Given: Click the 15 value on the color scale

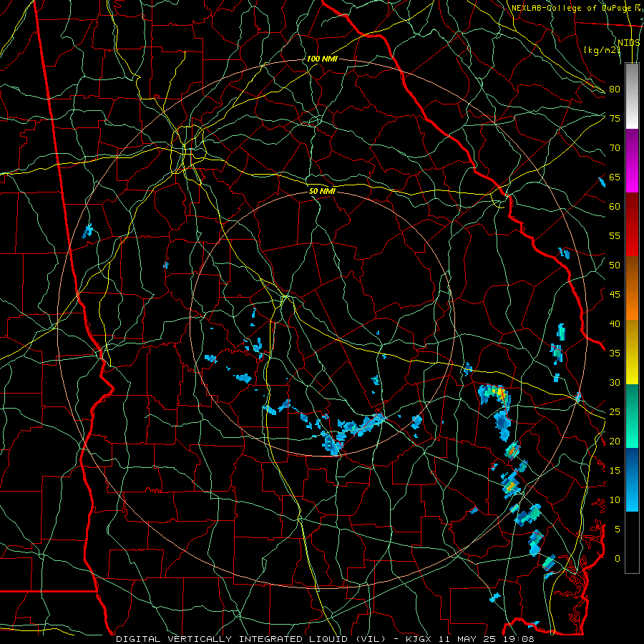Looking at the screenshot, I should pos(615,471).
